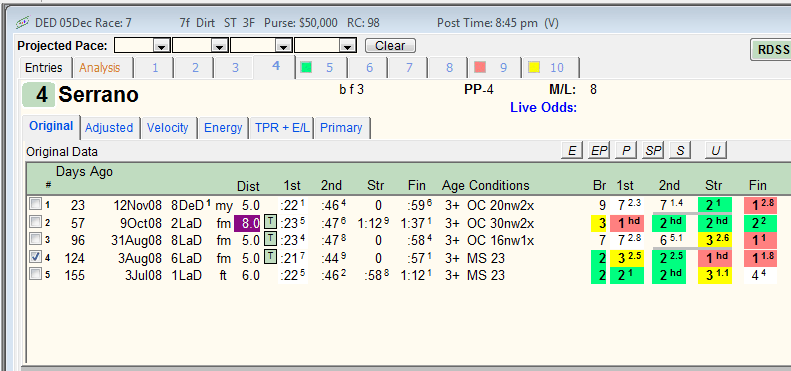Open the fourth Projected Pace dropdown

click(347, 46)
